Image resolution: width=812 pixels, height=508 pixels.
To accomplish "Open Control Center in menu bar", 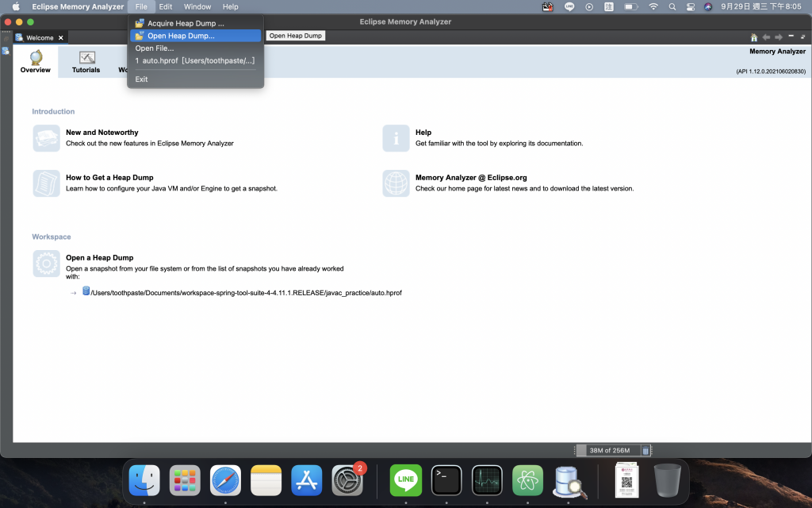I will coord(691,6).
